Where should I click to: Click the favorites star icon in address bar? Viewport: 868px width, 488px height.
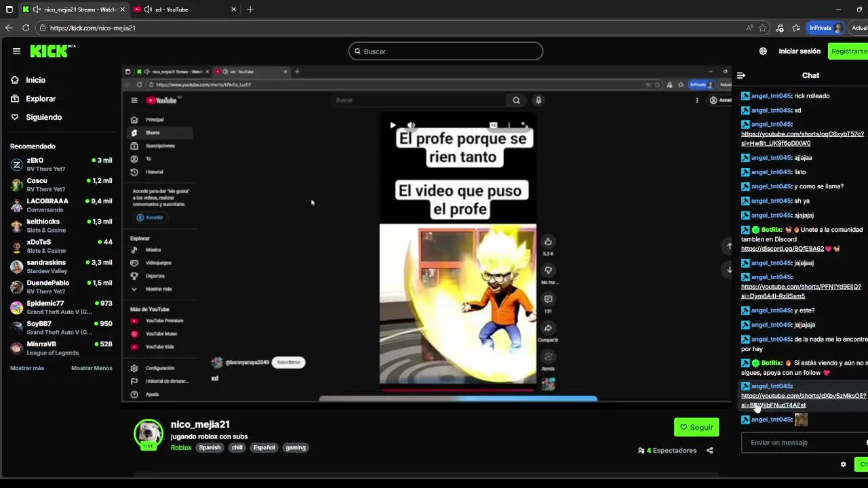pos(763,28)
